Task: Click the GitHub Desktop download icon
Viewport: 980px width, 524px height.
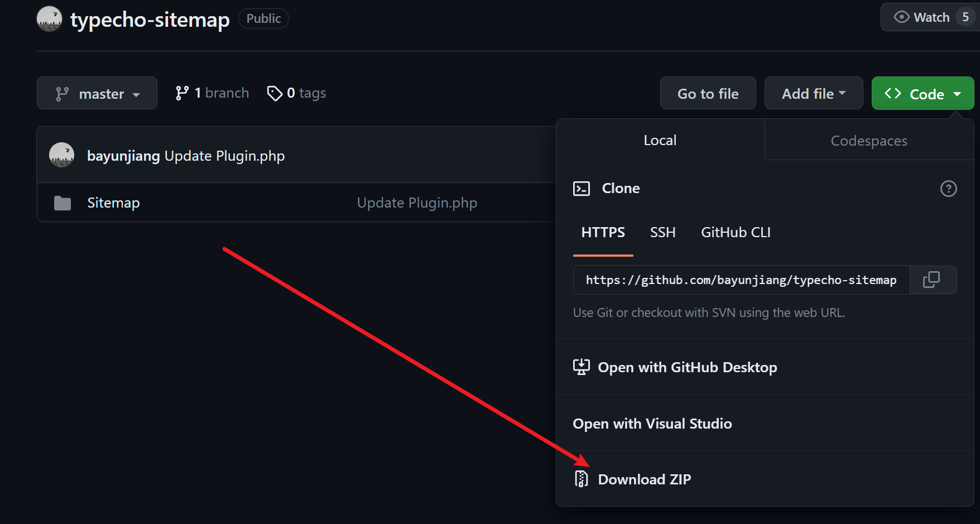Action: [581, 367]
